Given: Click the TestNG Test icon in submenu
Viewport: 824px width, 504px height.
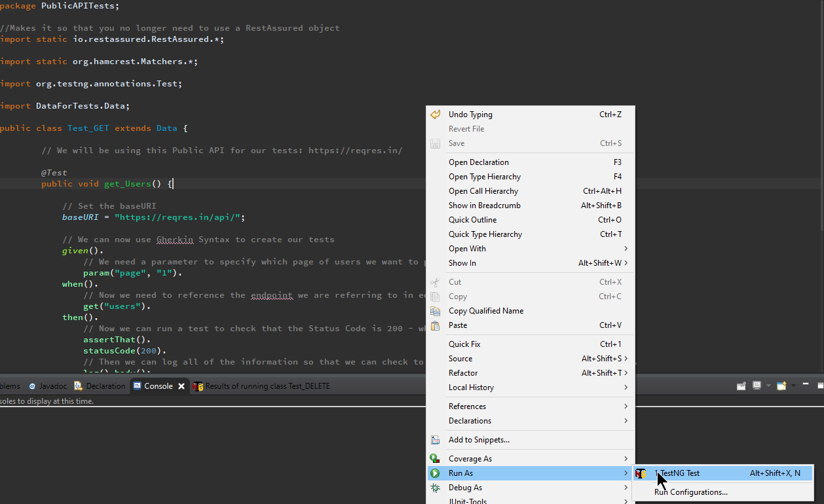Looking at the screenshot, I should click(x=641, y=473).
